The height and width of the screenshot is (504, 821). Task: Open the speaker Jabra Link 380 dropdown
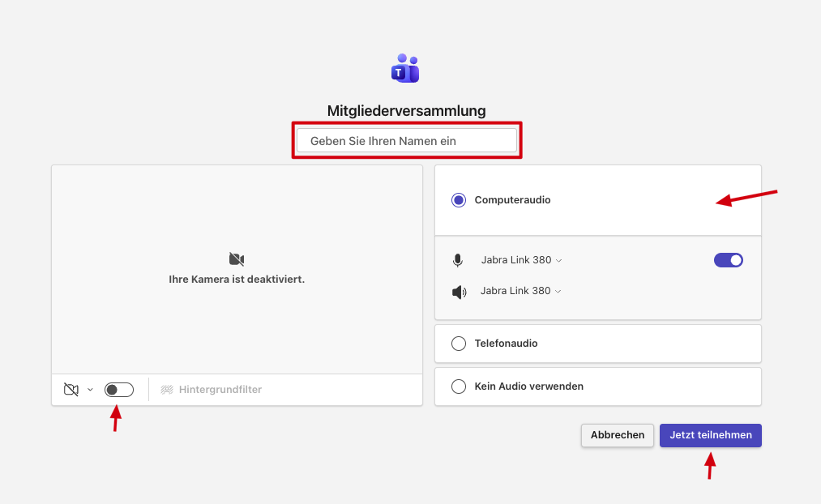coord(520,291)
